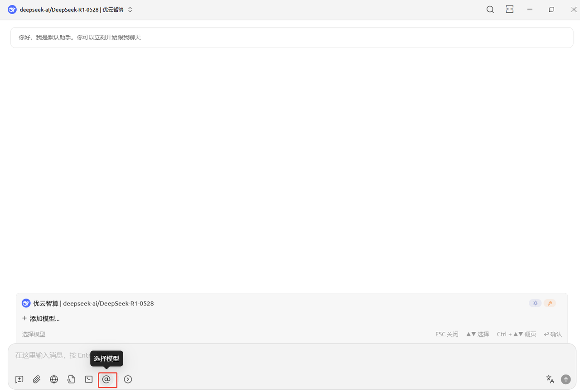The height and width of the screenshot is (392, 580).
Task: Click the 选择模型 label in popup footer
Action: (x=34, y=334)
